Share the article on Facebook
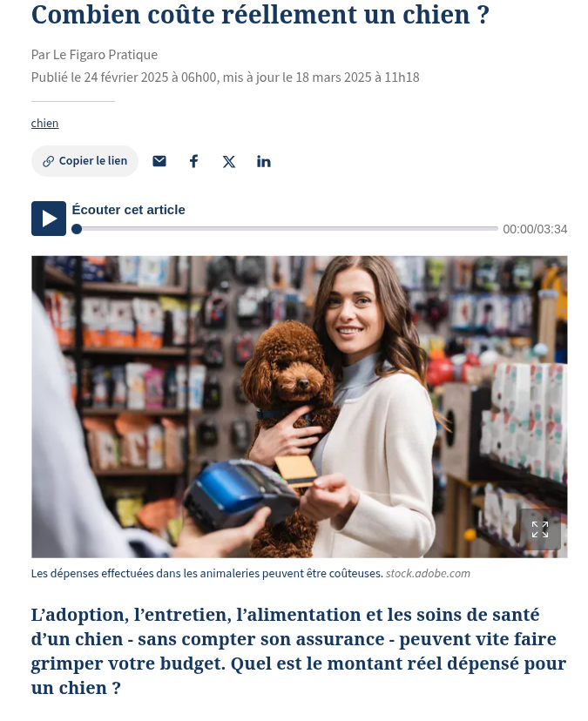The image size is (588, 721). point(194,161)
